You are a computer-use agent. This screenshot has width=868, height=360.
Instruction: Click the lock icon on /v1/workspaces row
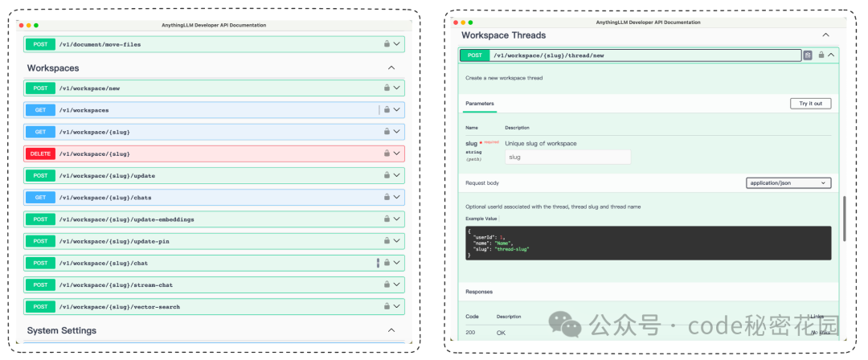387,109
